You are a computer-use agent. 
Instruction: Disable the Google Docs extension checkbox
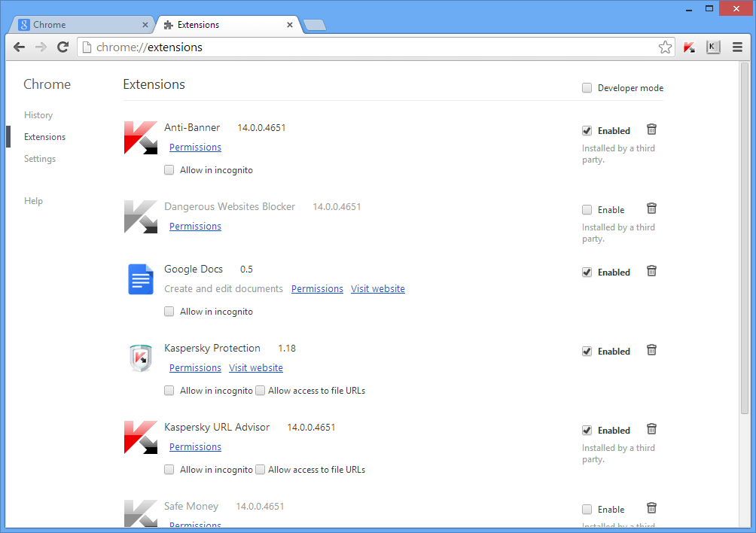(587, 273)
